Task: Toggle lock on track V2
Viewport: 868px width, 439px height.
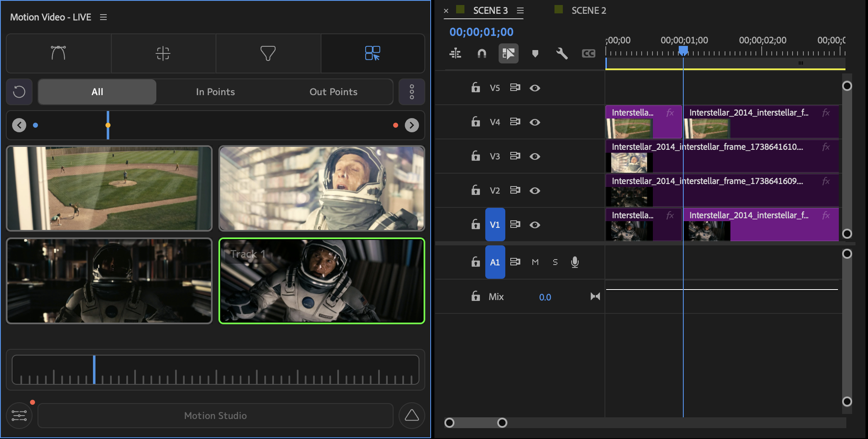Action: click(x=476, y=190)
